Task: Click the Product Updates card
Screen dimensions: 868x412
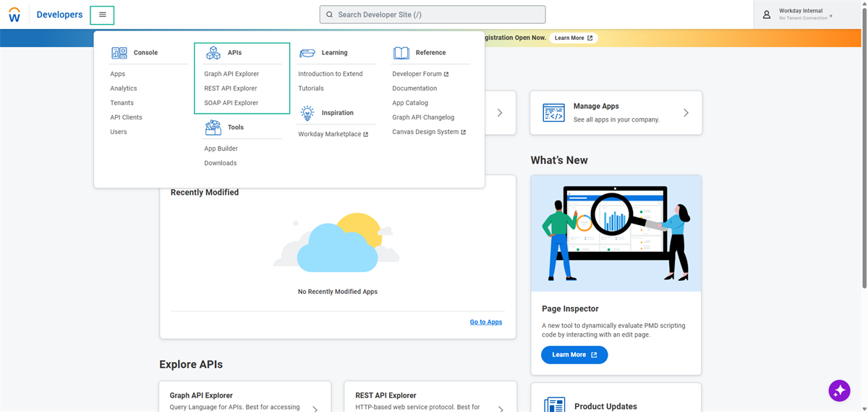Action: tap(616, 398)
